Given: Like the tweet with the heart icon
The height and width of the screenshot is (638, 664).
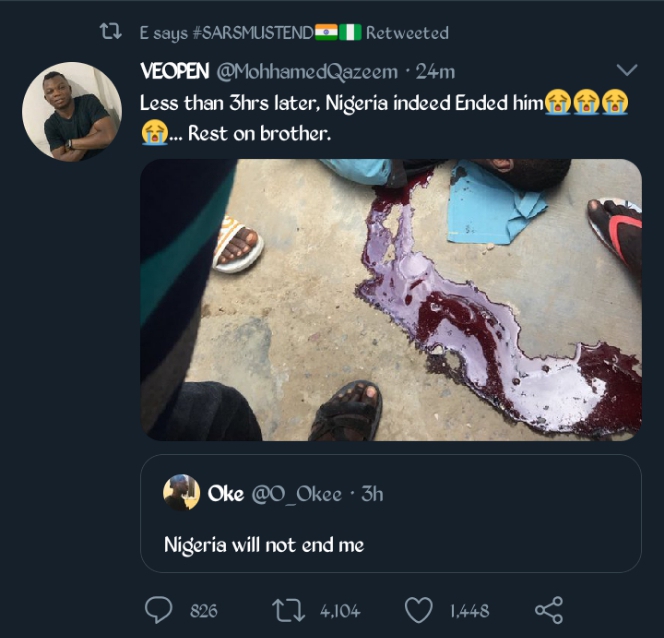Looking at the screenshot, I should tap(419, 610).
